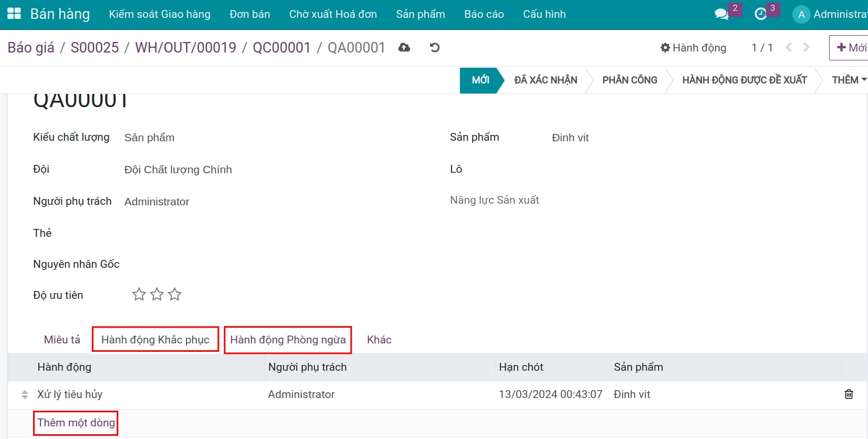Click Thêm một dòng link
Screen dimensions: 868x439
point(76,423)
